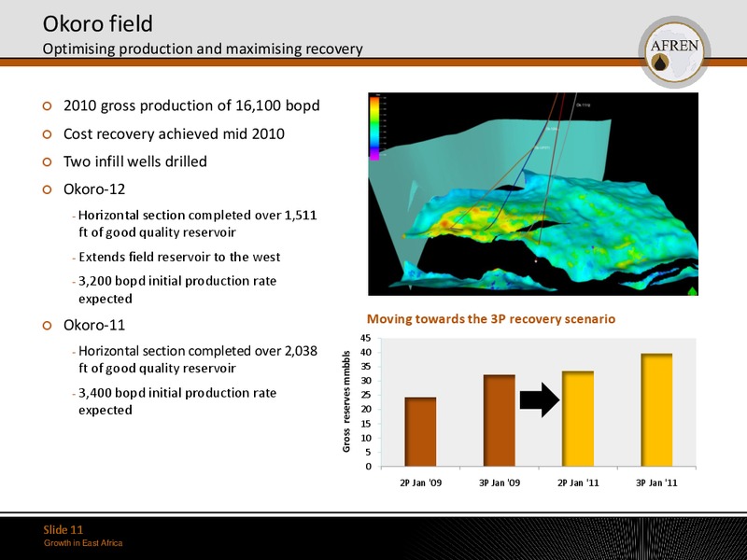The width and height of the screenshot is (747, 560).
Task: Click the 3P Jan '09 brown bar
Action: [500, 421]
